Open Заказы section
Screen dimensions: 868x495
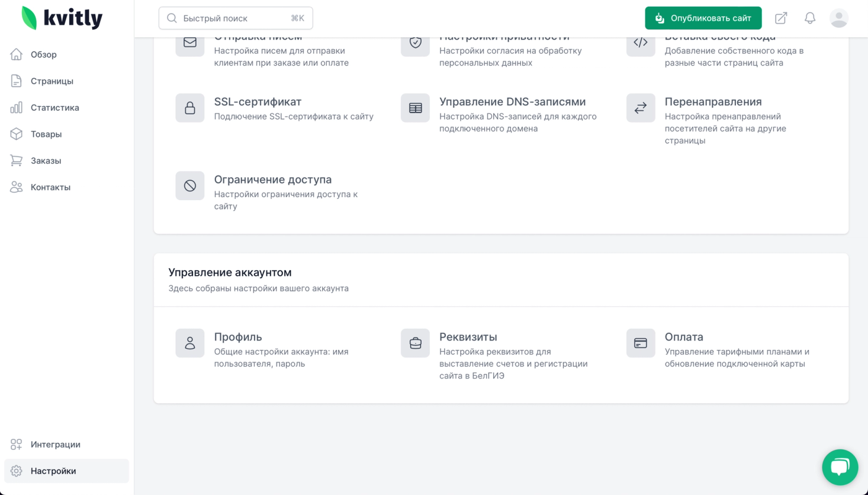pos(46,161)
